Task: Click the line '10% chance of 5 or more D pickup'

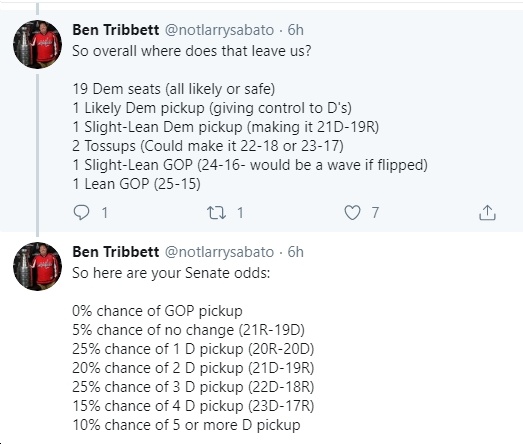Action: point(186,425)
